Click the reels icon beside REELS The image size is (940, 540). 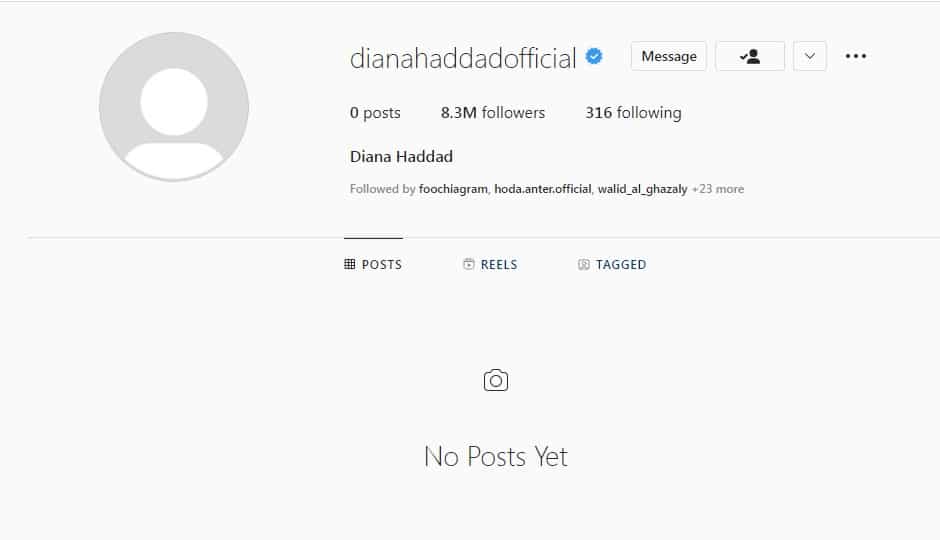pos(469,264)
